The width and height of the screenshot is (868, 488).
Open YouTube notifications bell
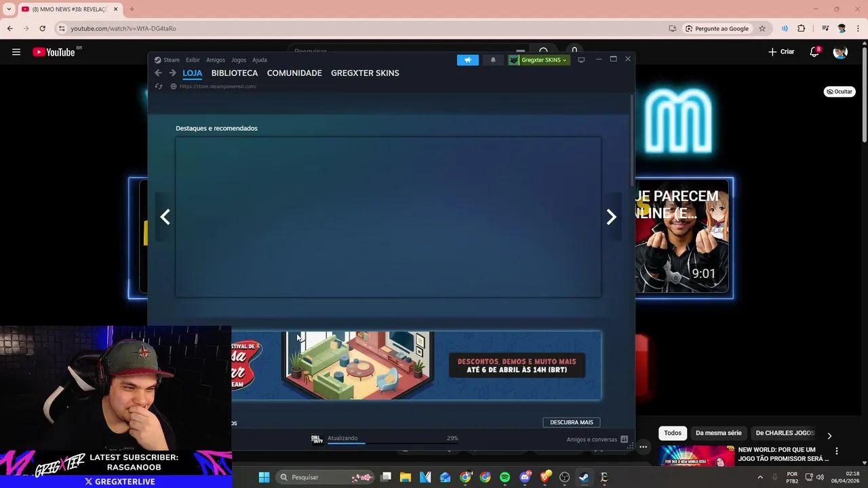[814, 52]
